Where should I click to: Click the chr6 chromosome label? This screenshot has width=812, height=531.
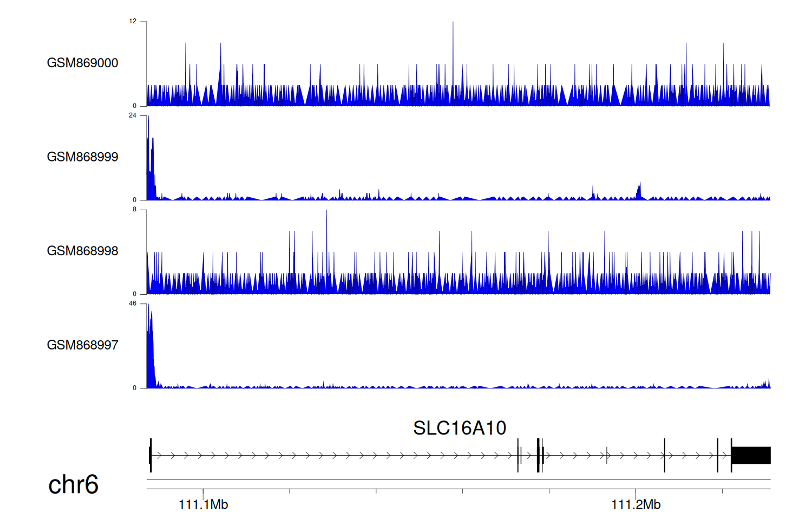click(x=73, y=484)
